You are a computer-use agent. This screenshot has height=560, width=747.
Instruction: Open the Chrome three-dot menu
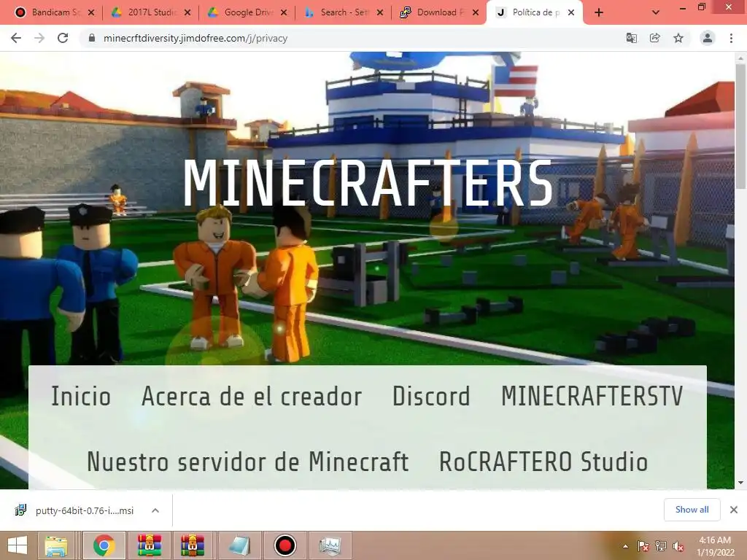point(731,38)
